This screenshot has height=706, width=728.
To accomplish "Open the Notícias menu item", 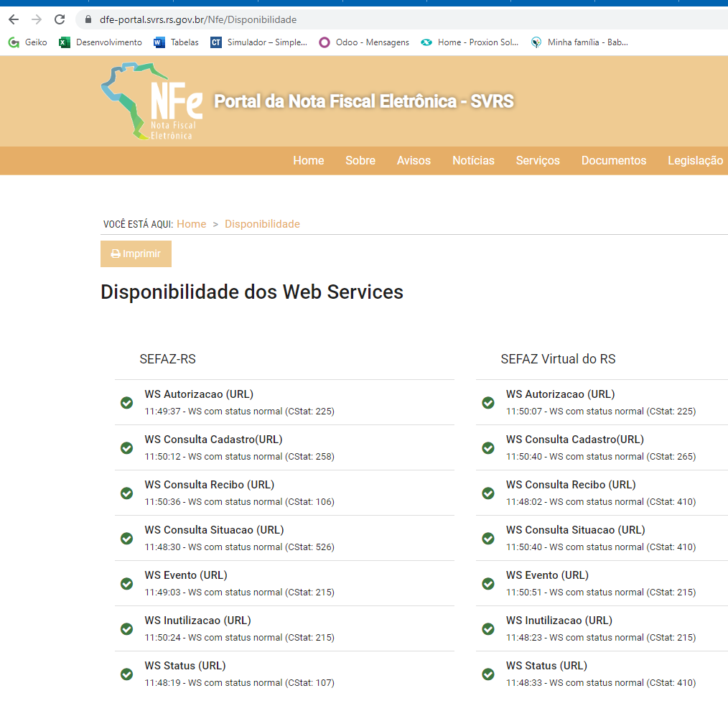I will click(x=474, y=160).
